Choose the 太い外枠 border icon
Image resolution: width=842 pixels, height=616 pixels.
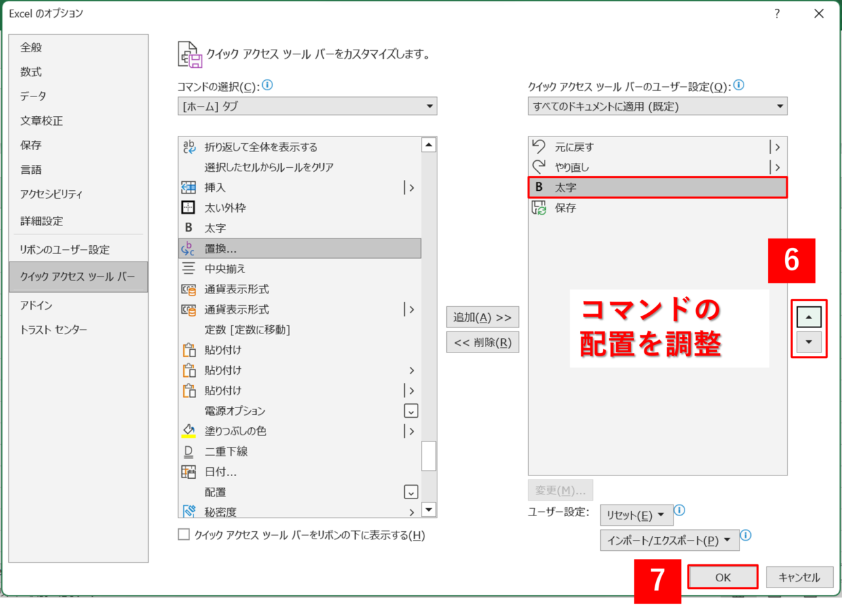188,208
